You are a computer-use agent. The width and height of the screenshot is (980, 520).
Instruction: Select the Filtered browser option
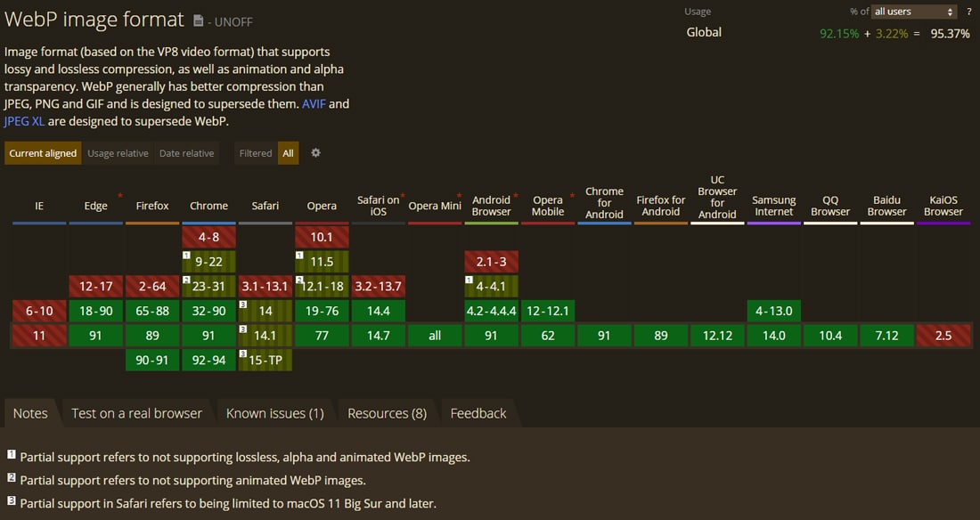point(256,153)
